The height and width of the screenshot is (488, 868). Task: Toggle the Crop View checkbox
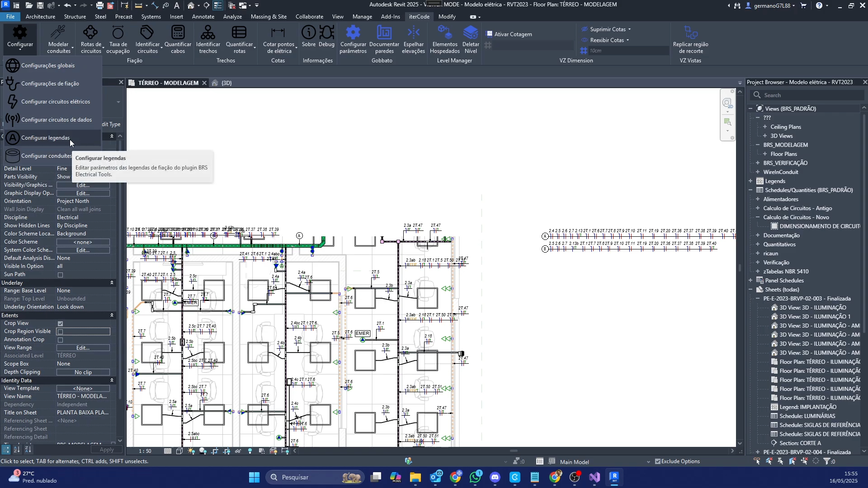(61, 324)
